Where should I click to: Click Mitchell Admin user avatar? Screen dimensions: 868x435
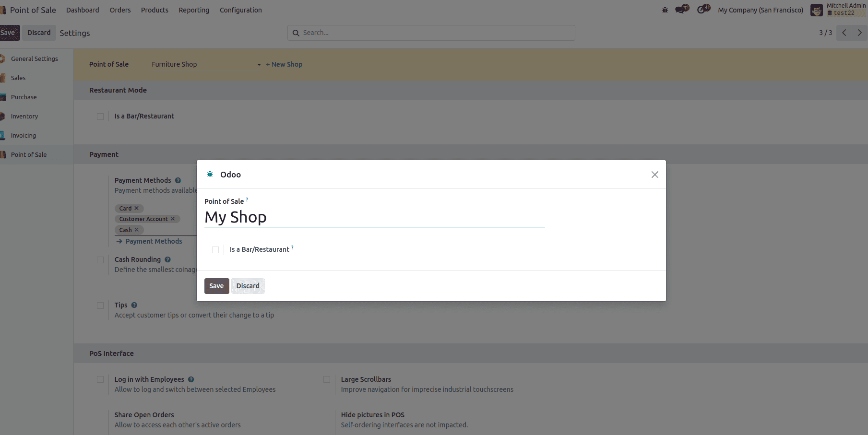pyautogui.click(x=816, y=10)
